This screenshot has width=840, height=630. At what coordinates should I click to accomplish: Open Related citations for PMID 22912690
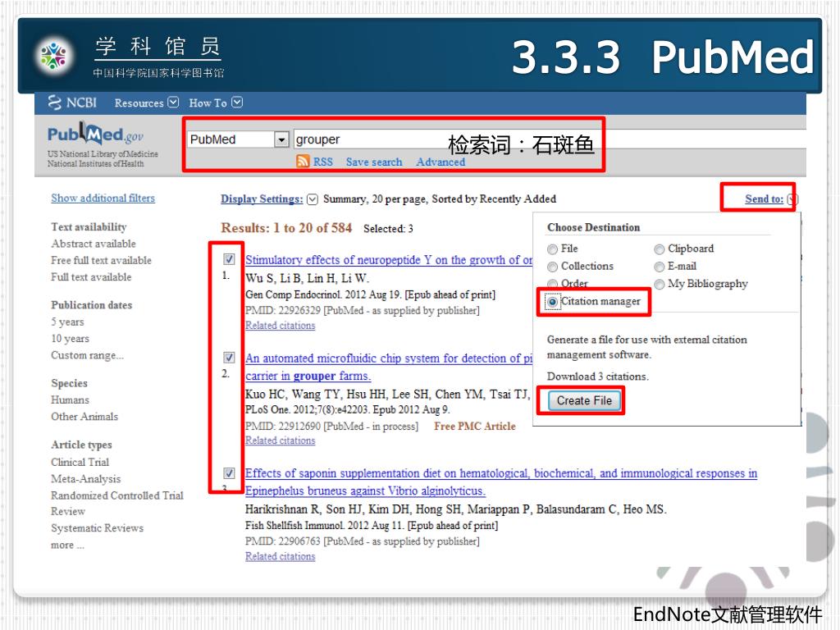[281, 441]
